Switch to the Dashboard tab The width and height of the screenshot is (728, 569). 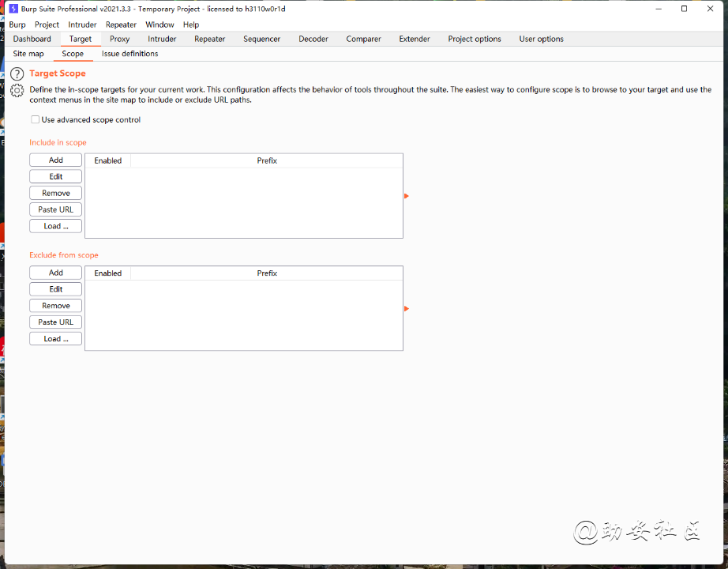click(32, 39)
